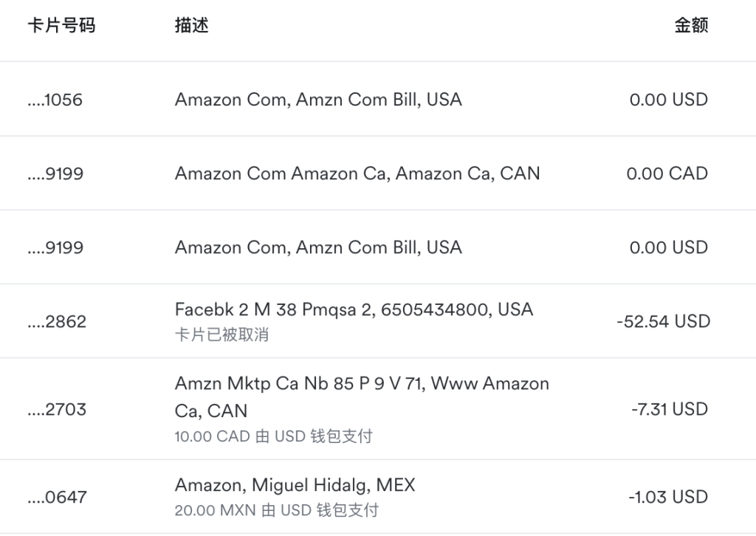
Task: Click the 描述 column header
Action: tap(191, 25)
